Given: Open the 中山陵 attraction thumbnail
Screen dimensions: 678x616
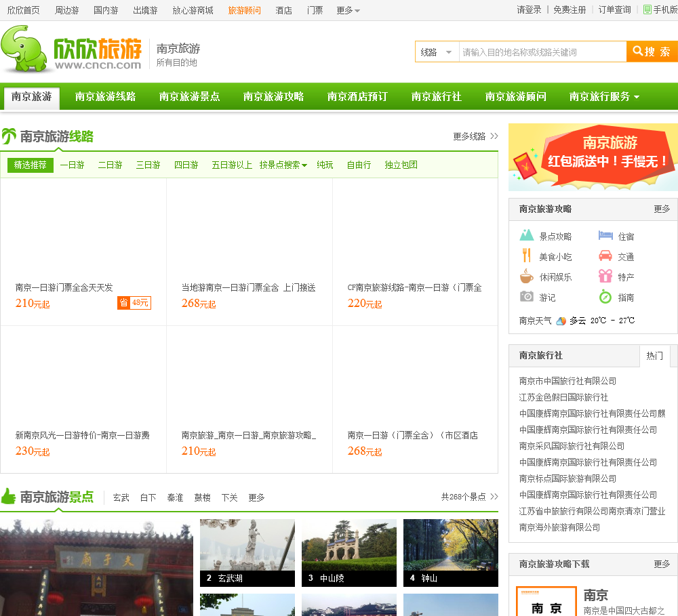Looking at the screenshot, I should (349, 553).
